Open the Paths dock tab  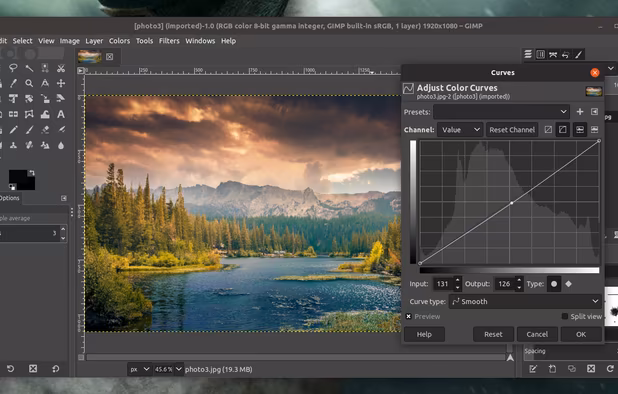553,54
